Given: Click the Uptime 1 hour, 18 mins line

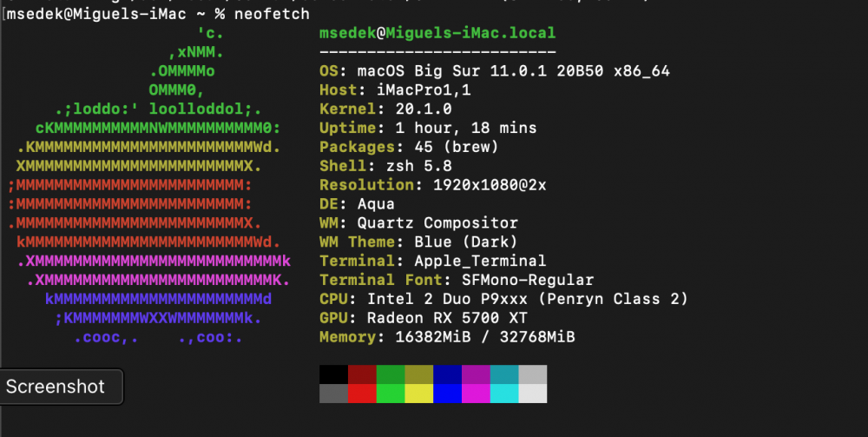Looking at the screenshot, I should (x=428, y=128).
